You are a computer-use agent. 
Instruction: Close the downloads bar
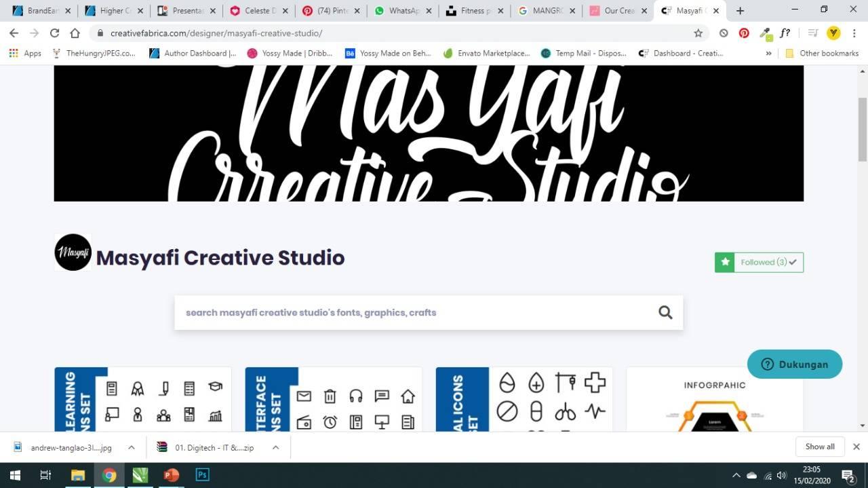pyautogui.click(x=856, y=447)
